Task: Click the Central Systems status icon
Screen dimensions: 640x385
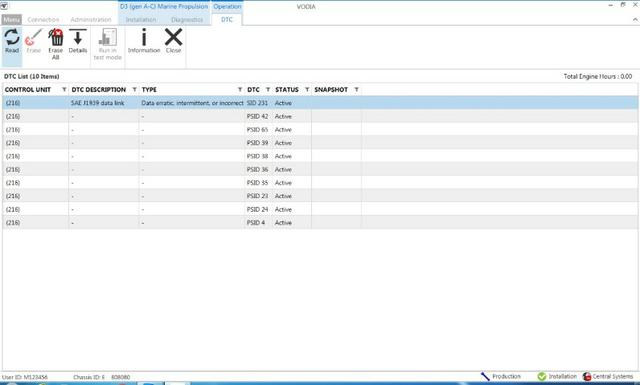Action: tap(587, 376)
